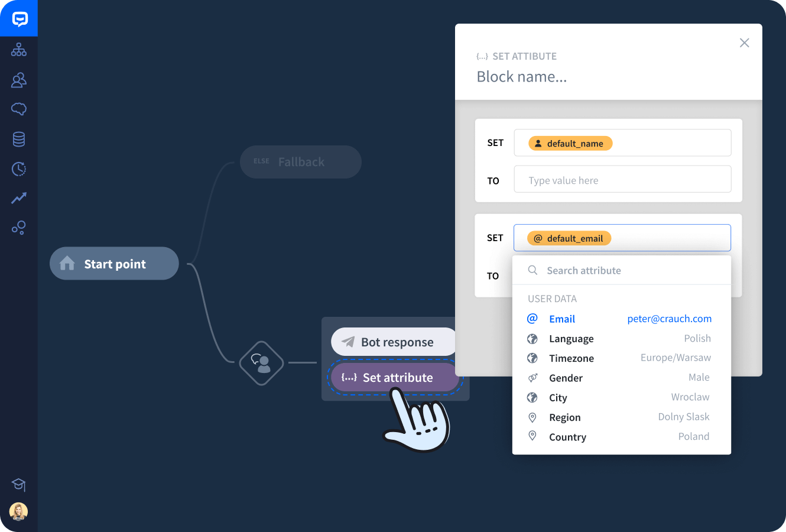
Task: Choose the Gender attribute
Action: (x=622, y=378)
